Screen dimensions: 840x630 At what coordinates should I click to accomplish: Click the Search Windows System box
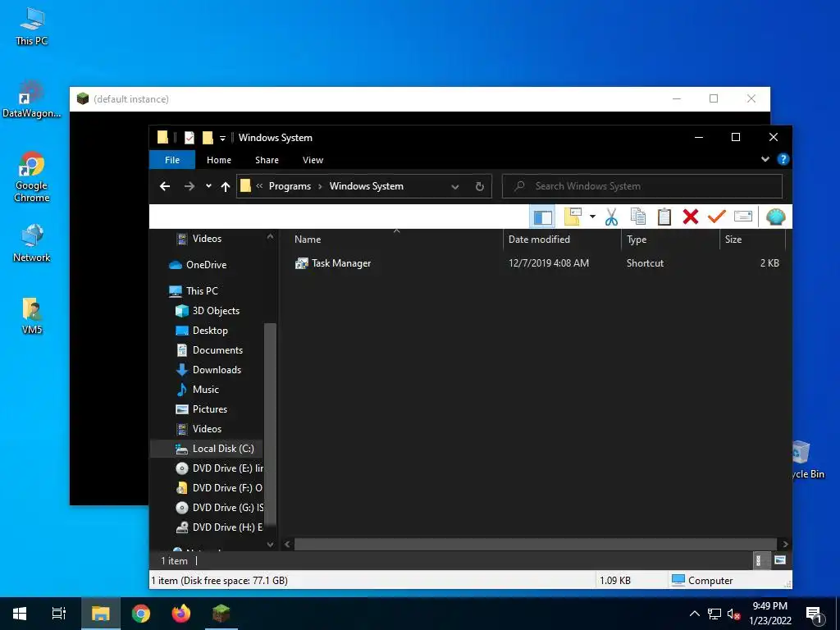click(641, 186)
